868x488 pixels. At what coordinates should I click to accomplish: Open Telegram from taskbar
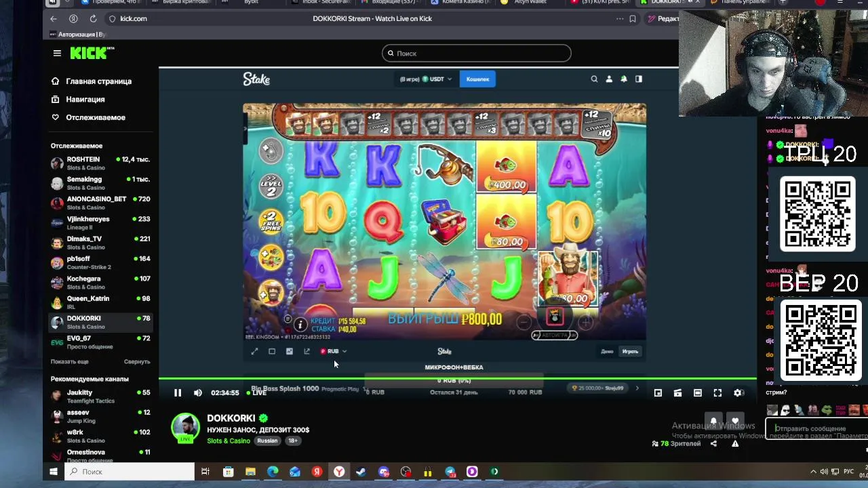pos(450,472)
